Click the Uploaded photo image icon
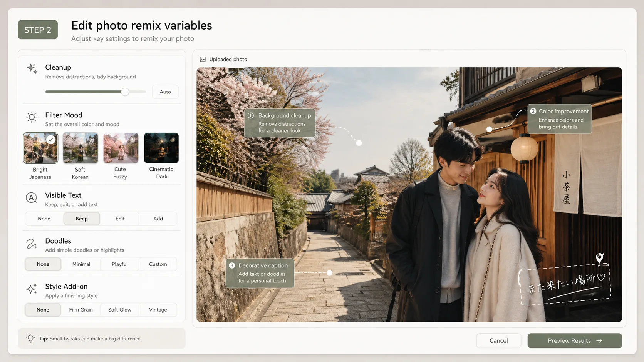 point(202,59)
